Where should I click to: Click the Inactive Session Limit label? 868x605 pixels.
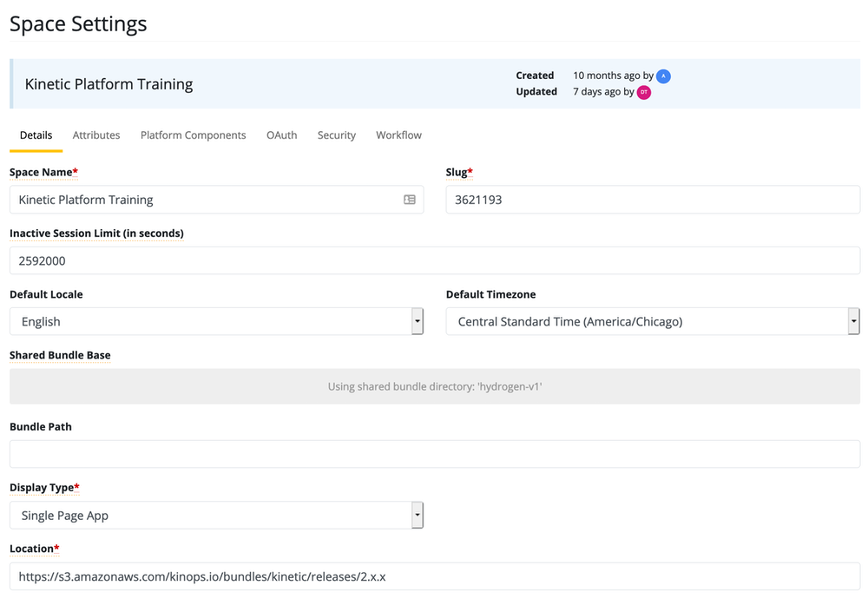coord(96,233)
